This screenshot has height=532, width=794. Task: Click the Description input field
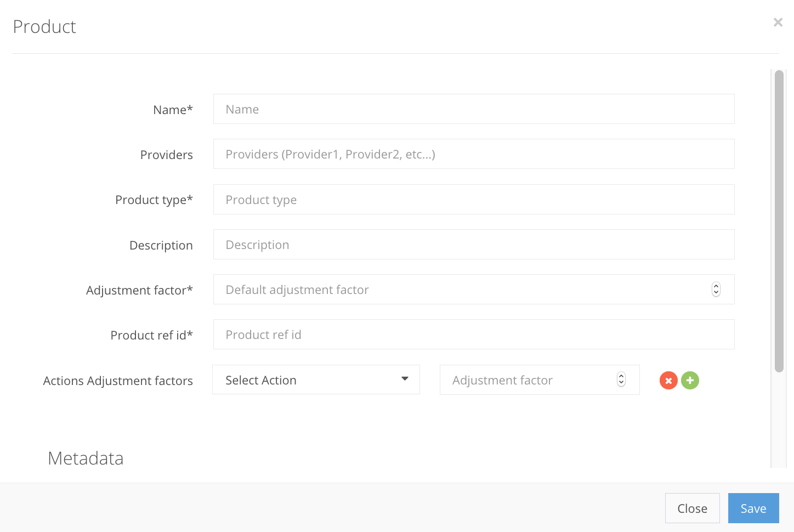(474, 244)
